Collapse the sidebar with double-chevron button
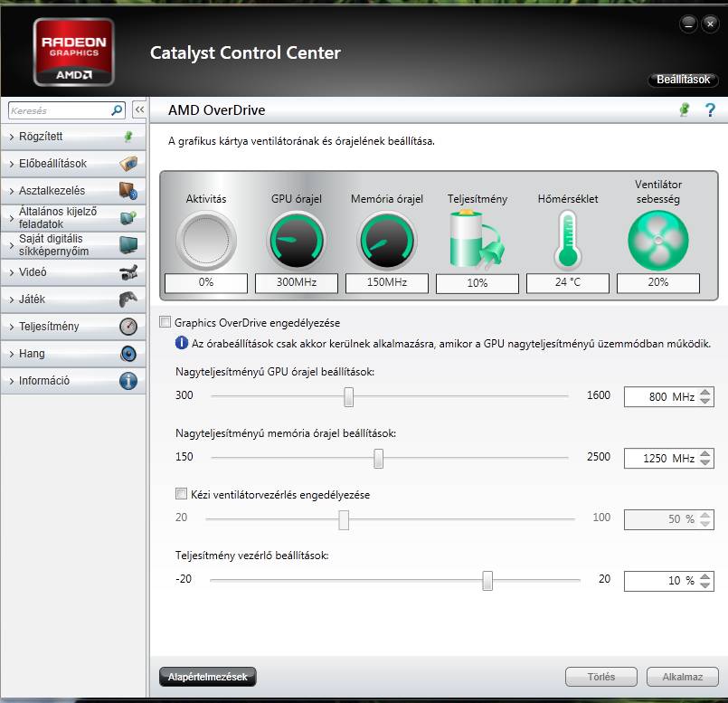The height and width of the screenshot is (703, 728). pos(139,110)
